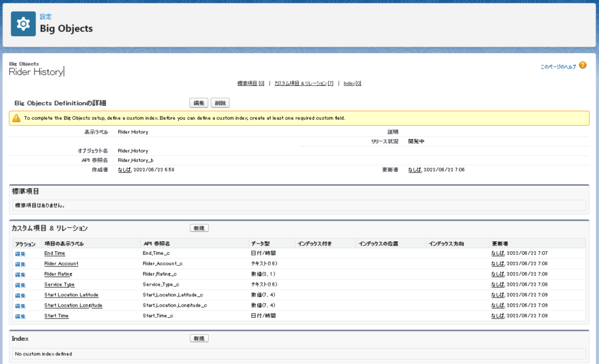Click the No custom index defined text
Viewport: 599px width, 364px height.
coord(43,354)
